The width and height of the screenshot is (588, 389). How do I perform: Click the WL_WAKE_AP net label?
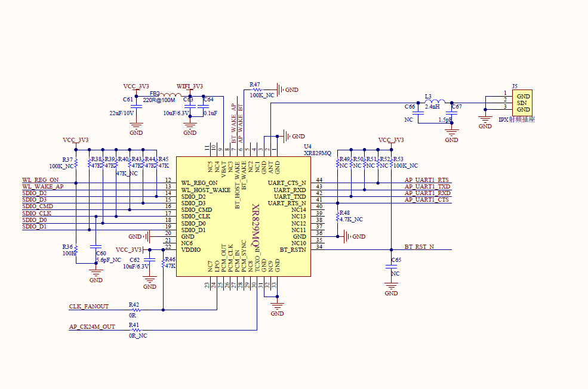pyautogui.click(x=43, y=186)
